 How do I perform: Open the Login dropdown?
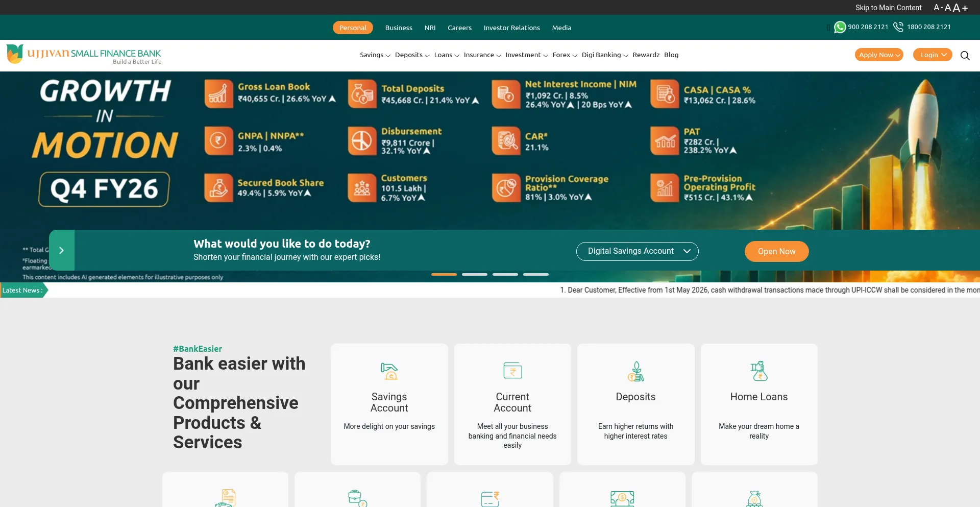pyautogui.click(x=933, y=55)
